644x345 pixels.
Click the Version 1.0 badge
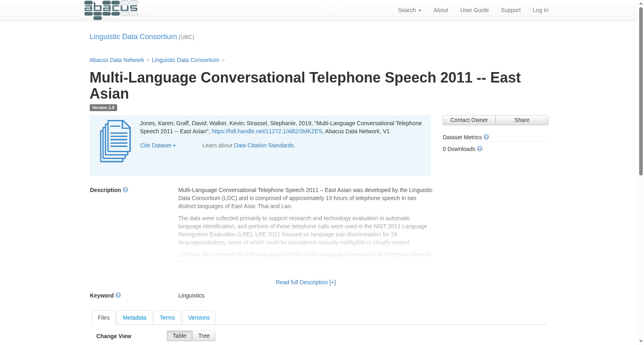(x=103, y=107)
